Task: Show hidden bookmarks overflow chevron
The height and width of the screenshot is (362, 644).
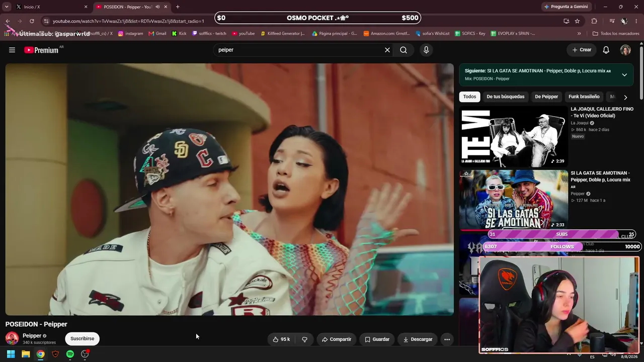Action: pyautogui.click(x=579, y=34)
